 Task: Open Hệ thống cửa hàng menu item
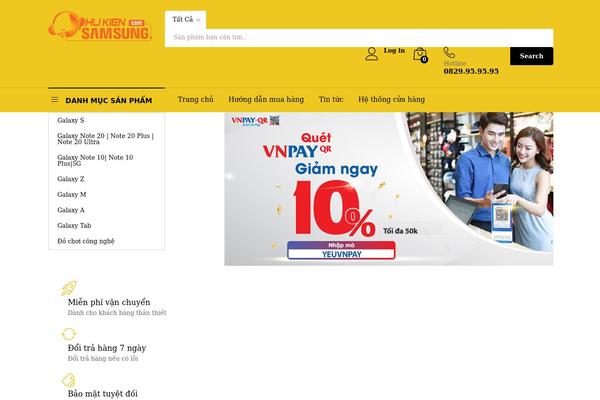391,100
